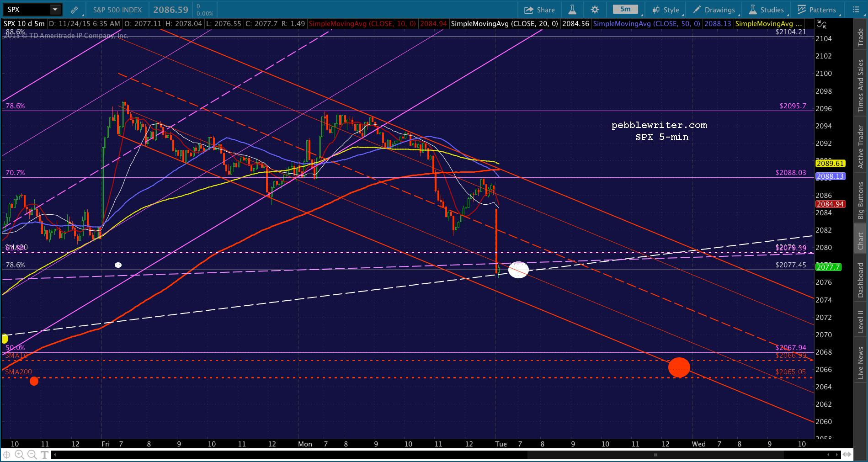
Task: Click the red 2084.94 price bubble
Action: [830, 204]
